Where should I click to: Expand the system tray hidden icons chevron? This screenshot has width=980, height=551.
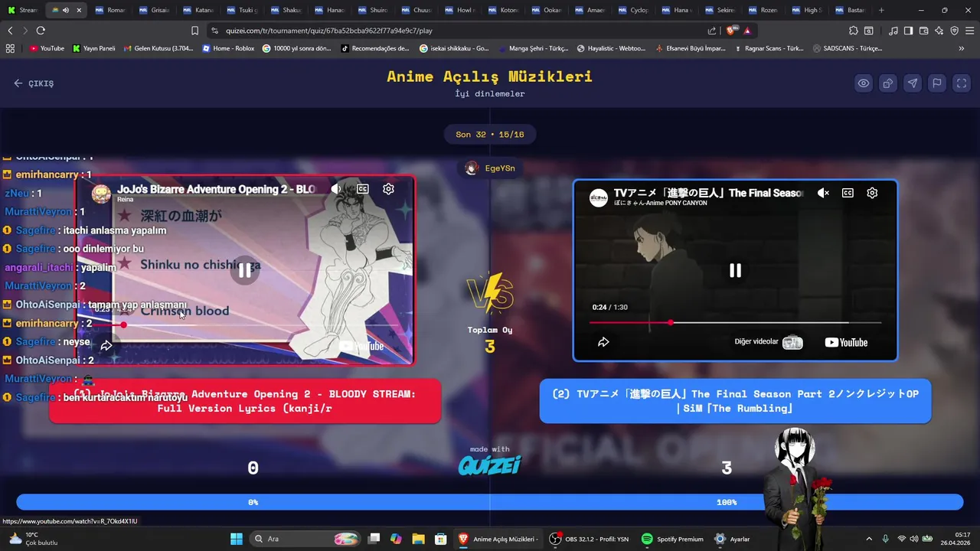tap(868, 539)
